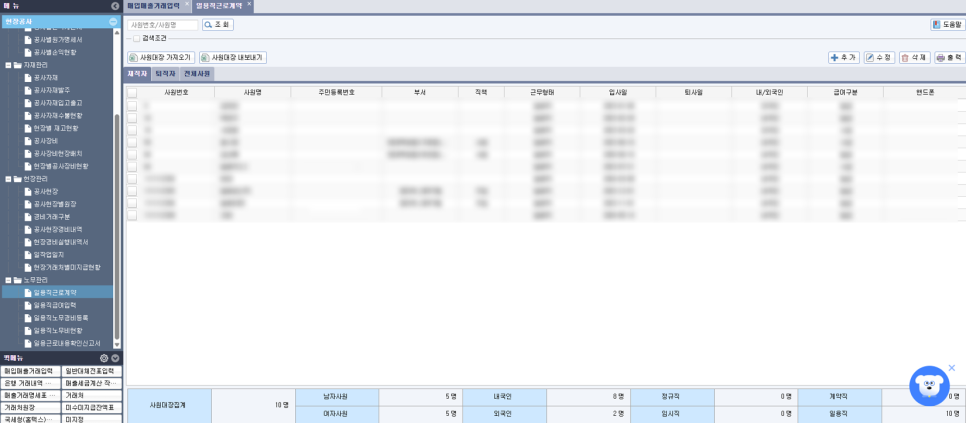Screen dimensions: 966x423
Task: Open 공사별원가명세서 in menu tree
Action: (x=58, y=39)
